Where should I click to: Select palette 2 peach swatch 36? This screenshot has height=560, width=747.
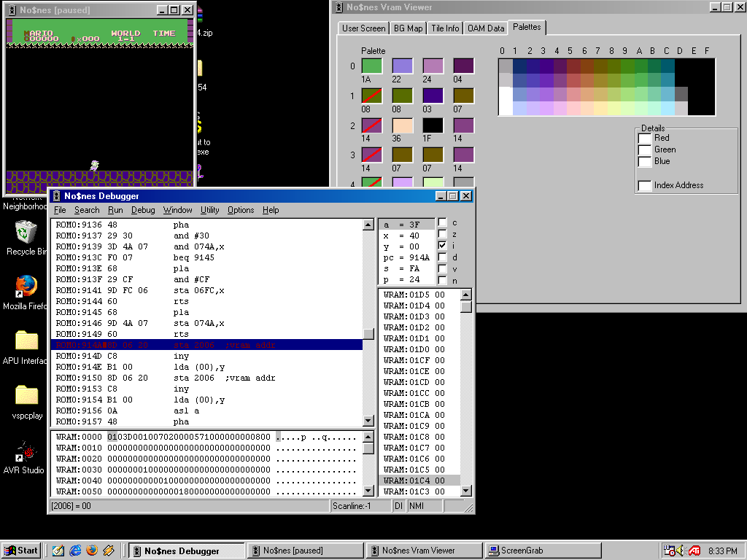point(402,125)
